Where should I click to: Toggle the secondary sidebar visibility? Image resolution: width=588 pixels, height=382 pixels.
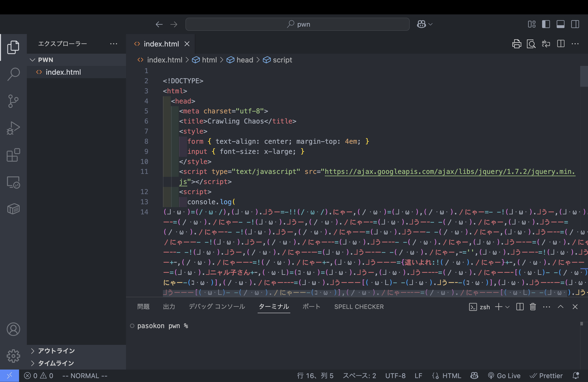click(x=575, y=24)
